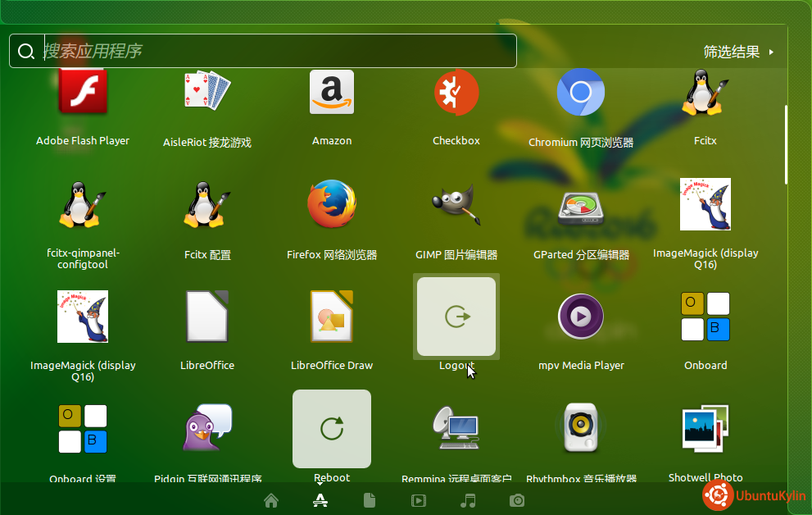Switch to the Photos lens tab
The width and height of the screenshot is (812, 515).
pos(517,500)
